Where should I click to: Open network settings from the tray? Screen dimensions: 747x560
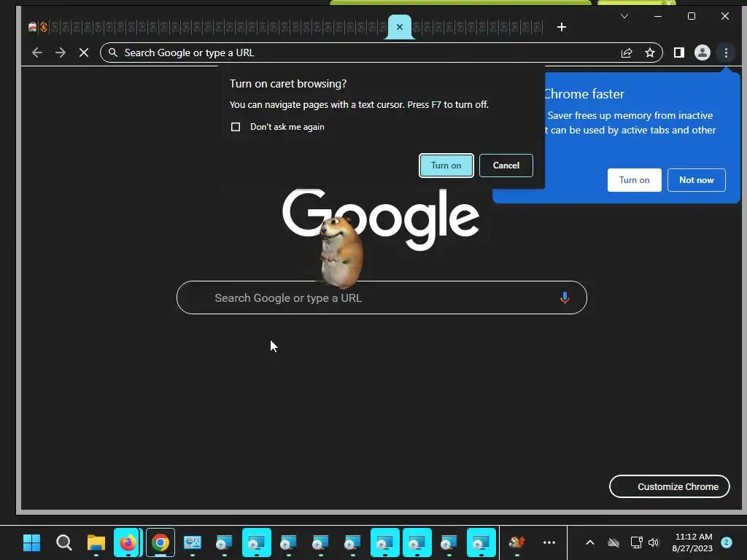636,542
